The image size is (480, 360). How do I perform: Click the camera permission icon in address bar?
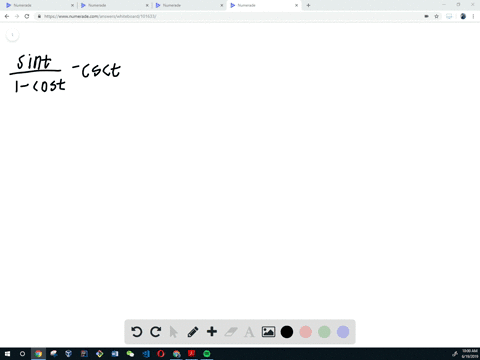[x=426, y=16]
